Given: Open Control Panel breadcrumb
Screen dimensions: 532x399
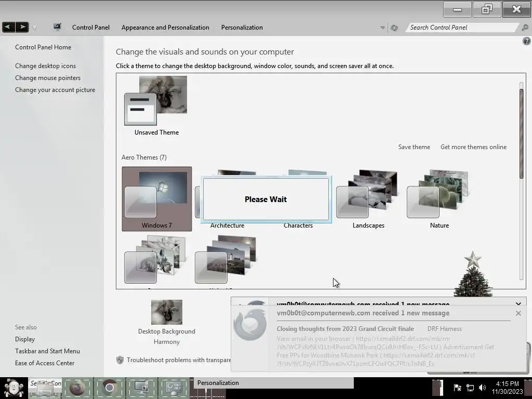Looking at the screenshot, I should pos(90,28).
